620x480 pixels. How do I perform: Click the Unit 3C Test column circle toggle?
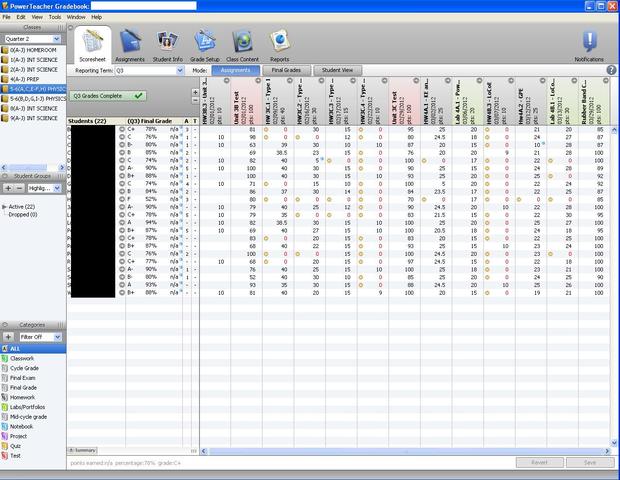(x=416, y=81)
